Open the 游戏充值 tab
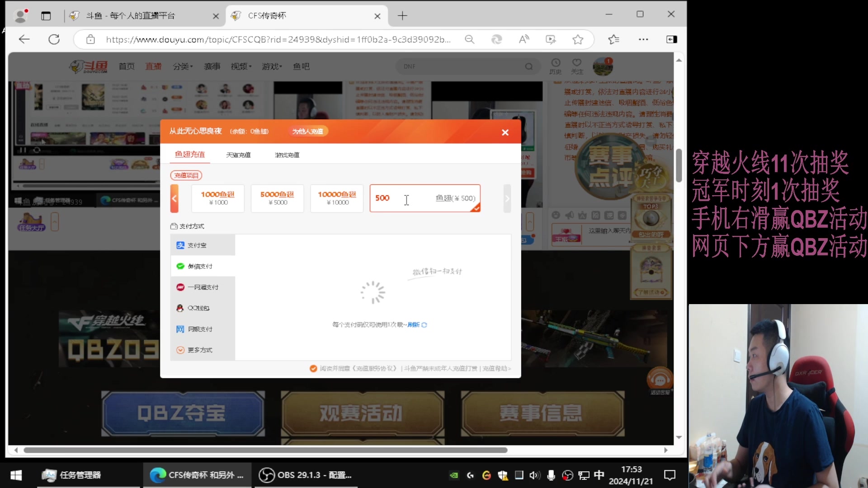 pyautogui.click(x=287, y=155)
